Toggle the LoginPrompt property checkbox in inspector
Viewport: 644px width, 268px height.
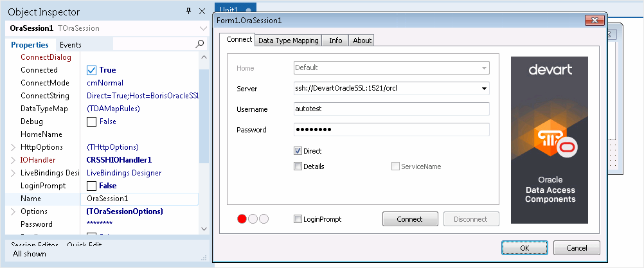(91, 186)
